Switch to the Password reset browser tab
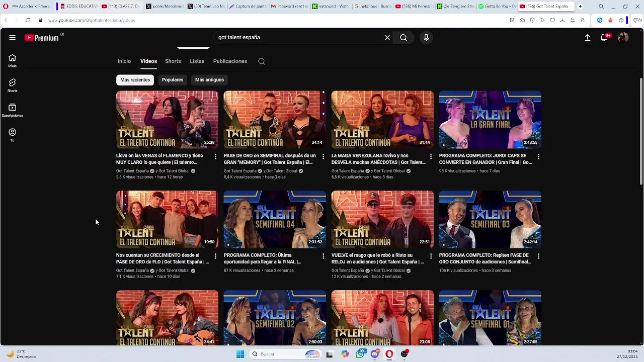The height and width of the screenshot is (362, 644). 289,7
